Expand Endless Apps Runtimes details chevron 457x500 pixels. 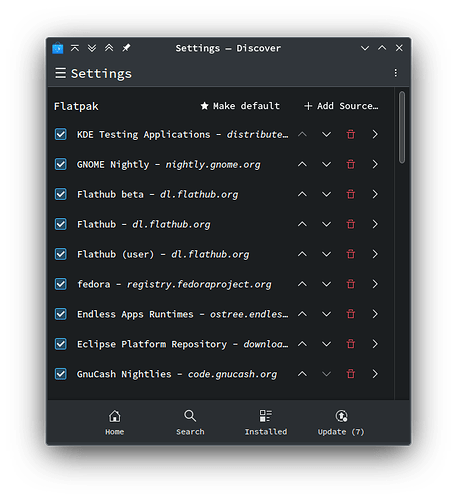click(375, 314)
